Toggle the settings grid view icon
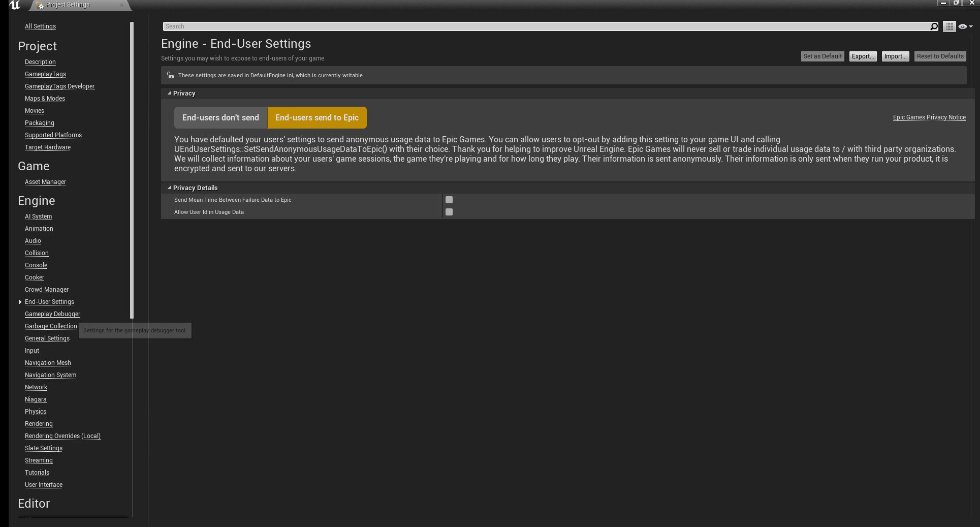980x527 pixels. tap(949, 26)
